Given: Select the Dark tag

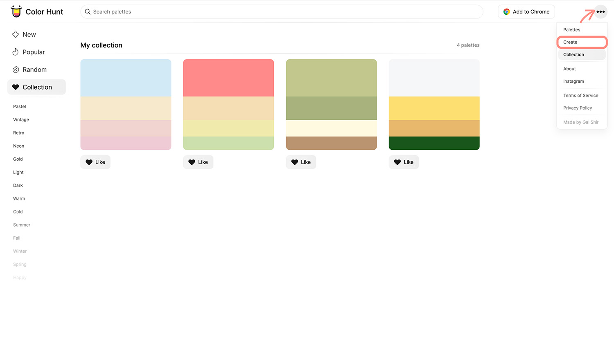Looking at the screenshot, I should tap(18, 185).
